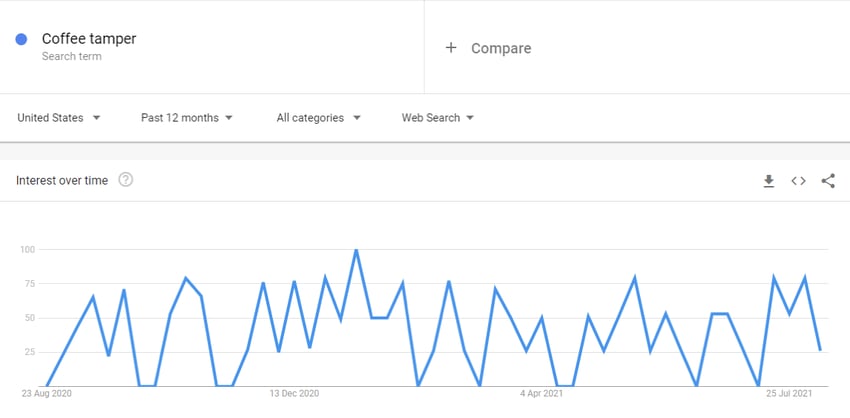
Task: Share the interest over time chart
Action: click(828, 181)
